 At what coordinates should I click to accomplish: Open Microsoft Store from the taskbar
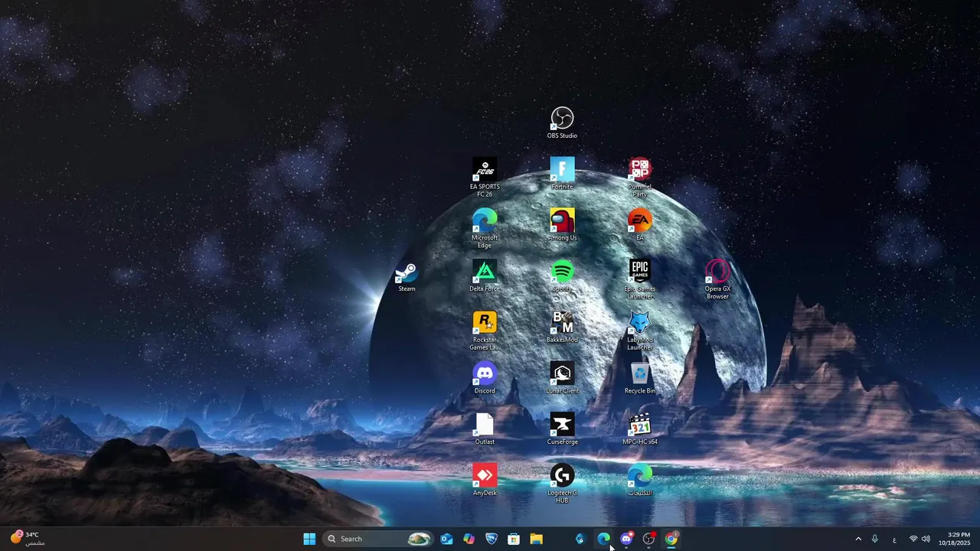click(x=514, y=539)
